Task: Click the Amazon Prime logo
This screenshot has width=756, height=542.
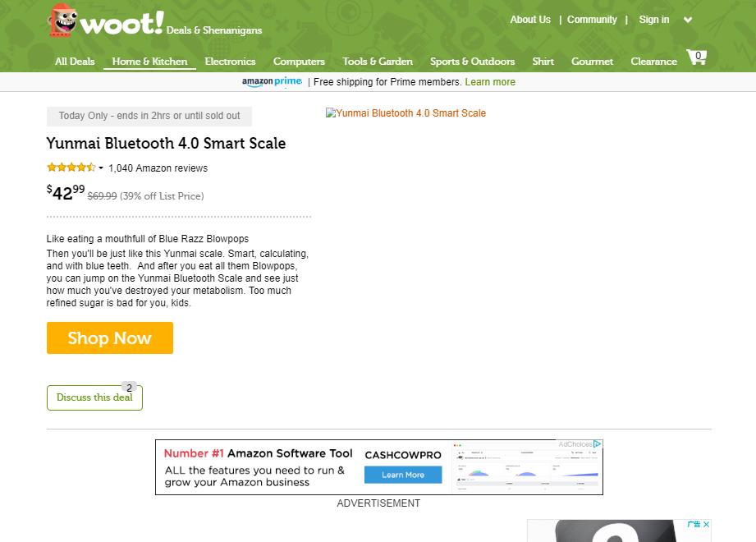Action: point(272,82)
